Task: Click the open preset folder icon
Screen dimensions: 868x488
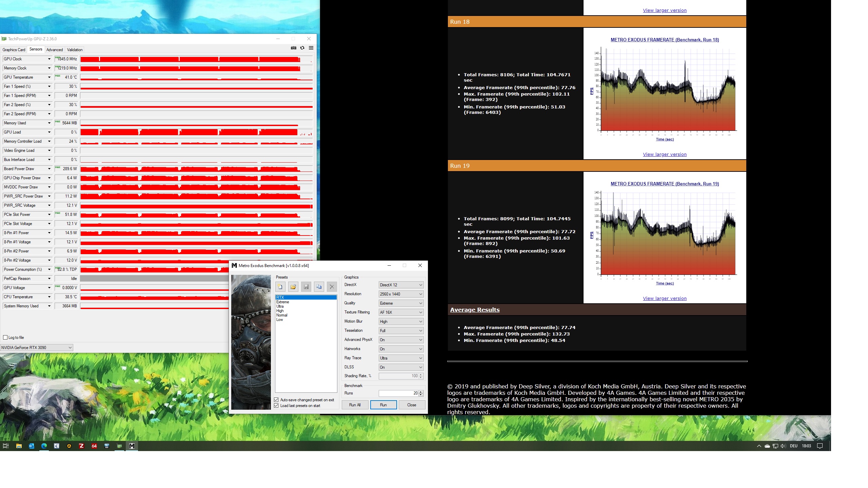Action: click(x=293, y=287)
